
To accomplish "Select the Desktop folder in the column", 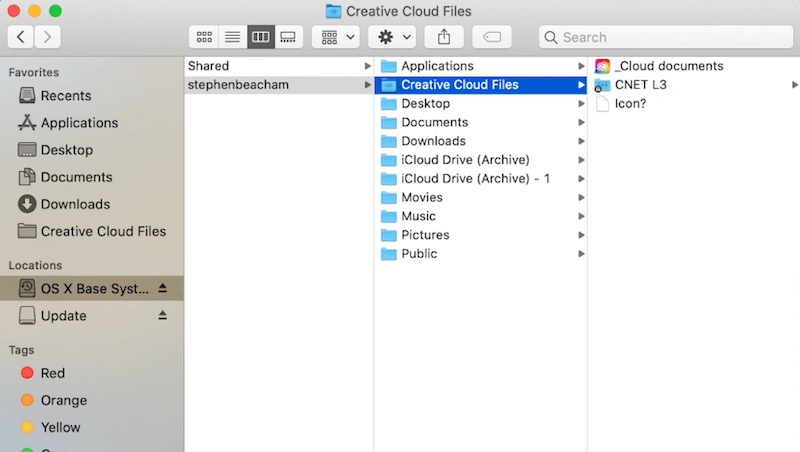I will pyautogui.click(x=481, y=104).
